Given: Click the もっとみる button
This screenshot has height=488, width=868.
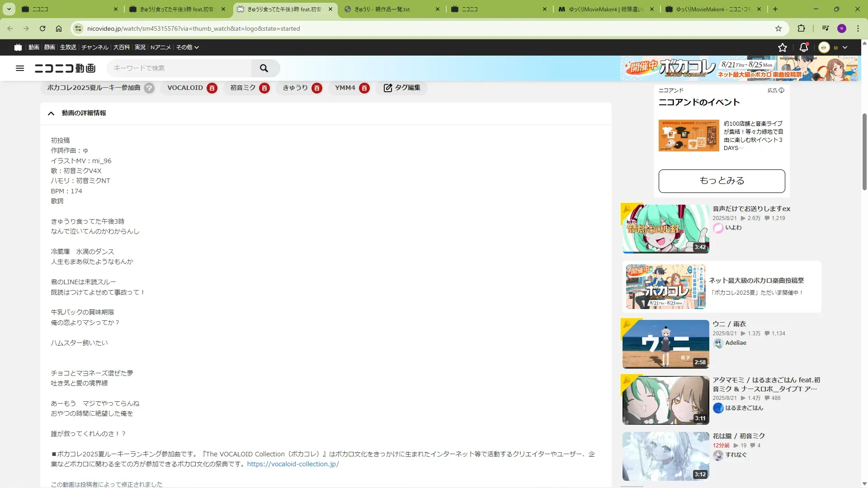Looking at the screenshot, I should point(722,181).
